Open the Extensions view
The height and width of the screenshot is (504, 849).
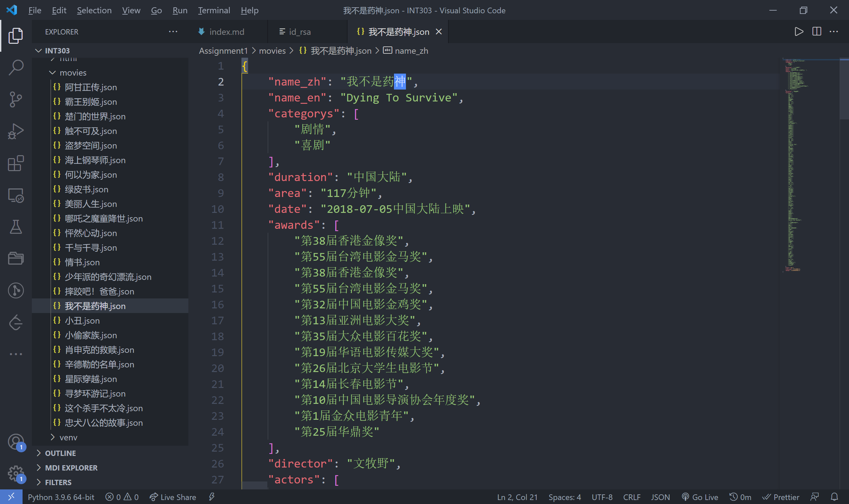[16, 163]
